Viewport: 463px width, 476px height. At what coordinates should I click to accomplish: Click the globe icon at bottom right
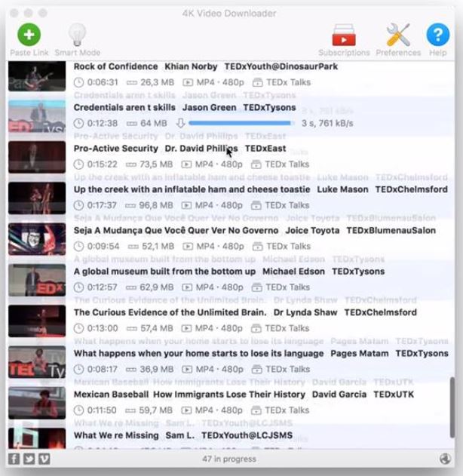[445, 459]
